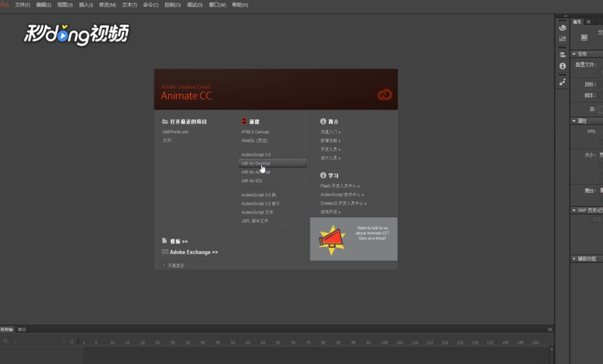Open the 新增功能 link
Viewport: 603px width, 364px height.
(330, 140)
